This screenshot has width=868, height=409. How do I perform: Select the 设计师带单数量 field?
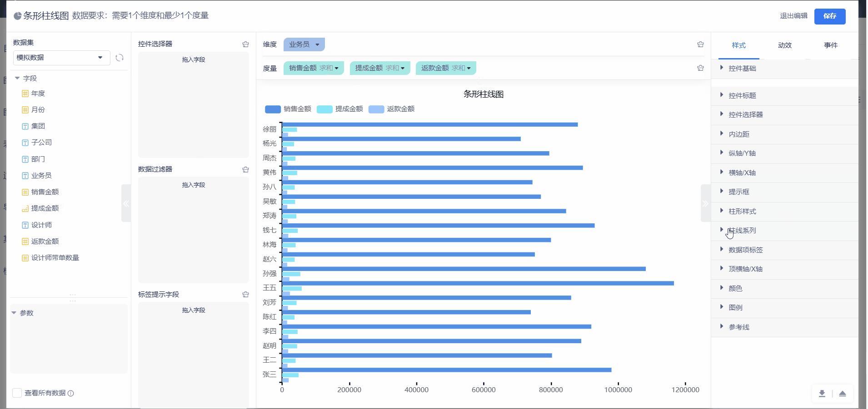(55, 258)
